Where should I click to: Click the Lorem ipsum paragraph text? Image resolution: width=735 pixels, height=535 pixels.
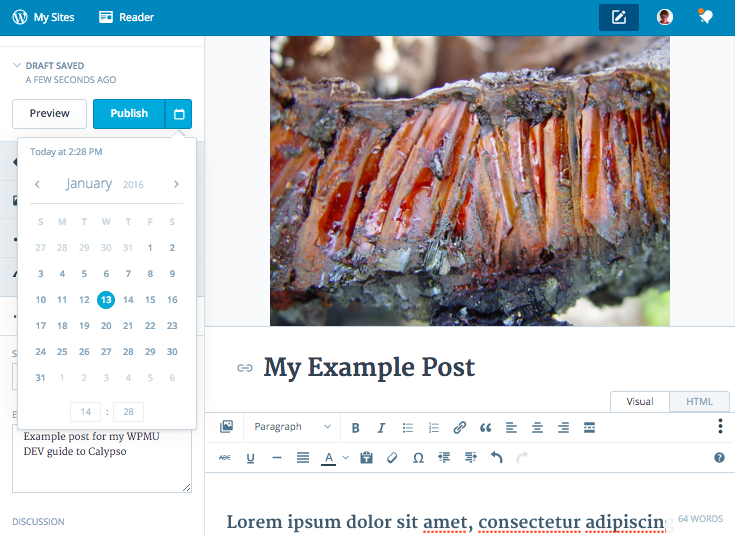click(x=445, y=522)
